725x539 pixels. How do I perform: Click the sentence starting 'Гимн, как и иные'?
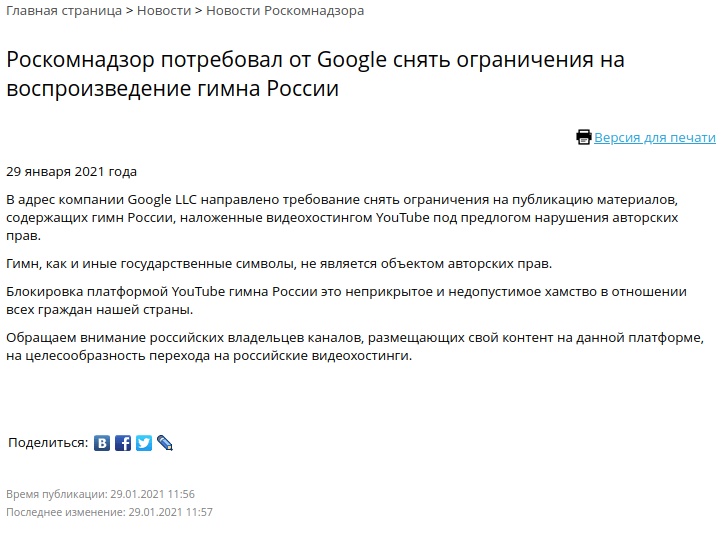(279, 263)
